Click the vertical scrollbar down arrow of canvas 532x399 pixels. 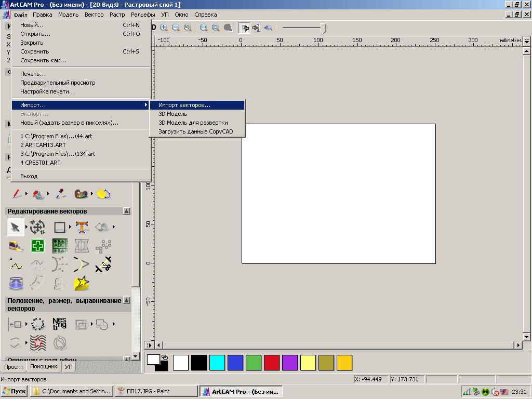[526, 337]
